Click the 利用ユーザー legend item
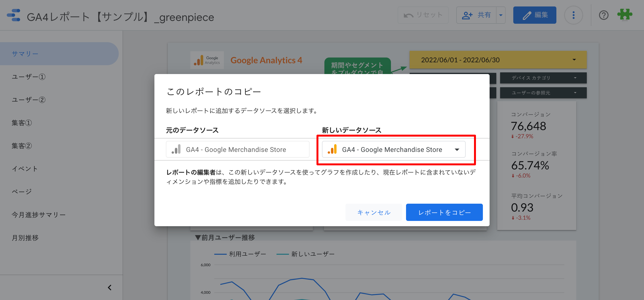Screen dimensions: 644x300 (x=240, y=254)
